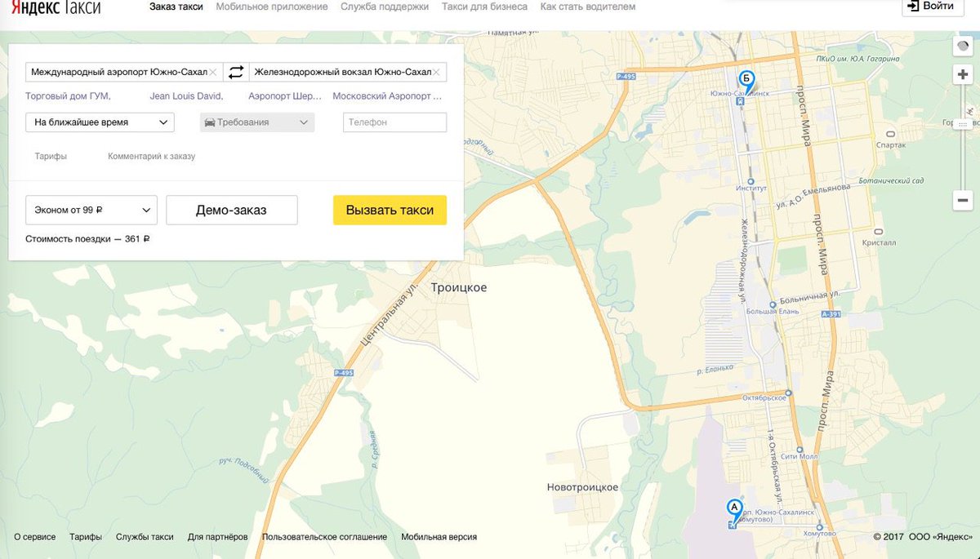Viewport: 980px width, 559px height.
Task: Open the Требования requirements dropdown
Action: [257, 122]
